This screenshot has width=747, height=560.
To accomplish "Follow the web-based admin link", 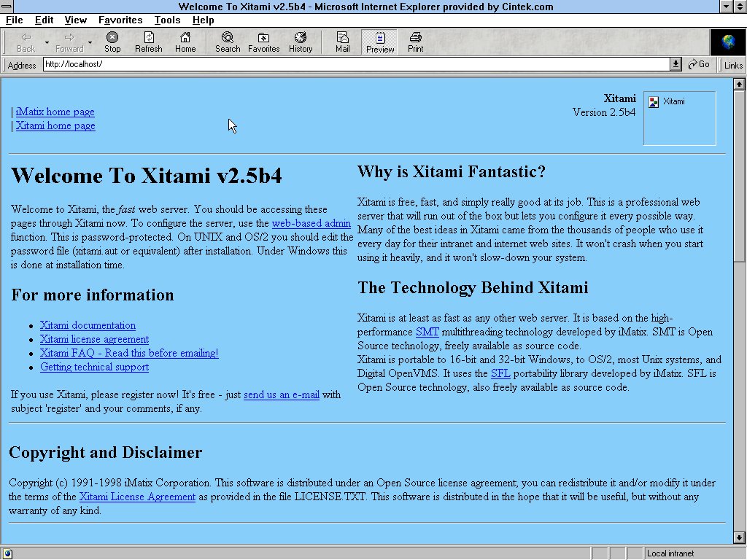I will click(311, 223).
